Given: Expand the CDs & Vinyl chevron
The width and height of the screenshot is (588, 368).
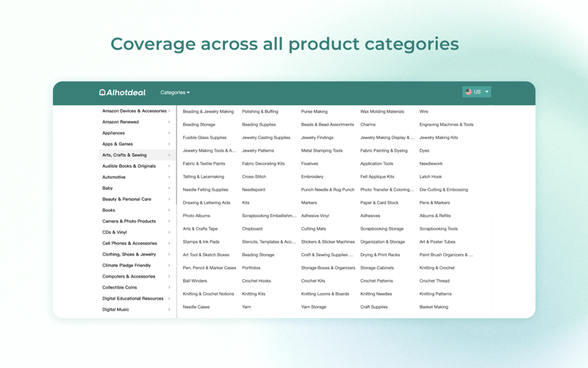Looking at the screenshot, I should pos(169,232).
